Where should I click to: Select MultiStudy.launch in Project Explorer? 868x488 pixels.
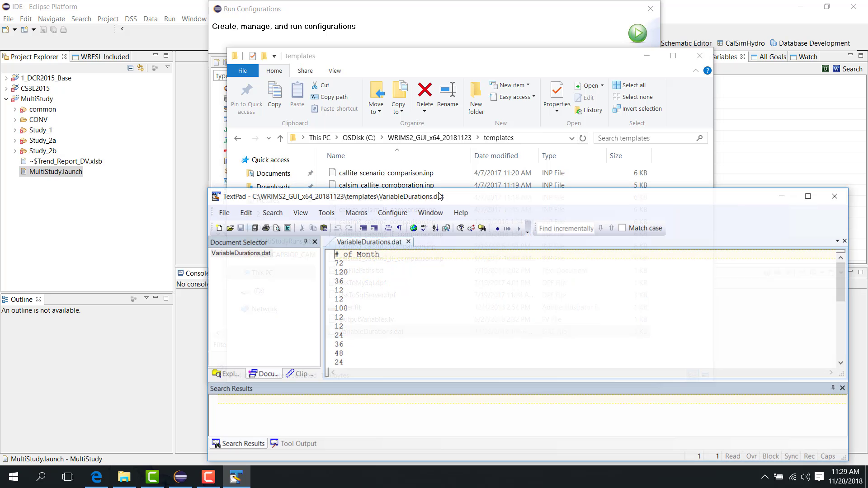click(51, 172)
